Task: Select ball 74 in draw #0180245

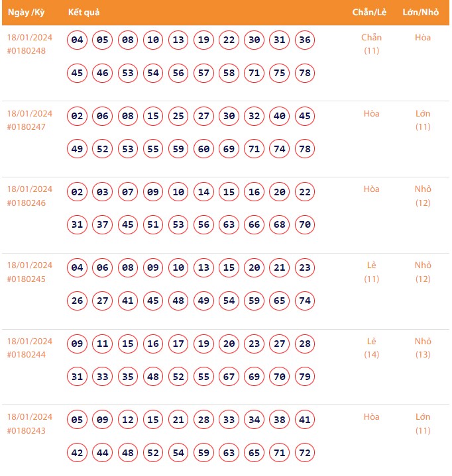Action: 305,301
